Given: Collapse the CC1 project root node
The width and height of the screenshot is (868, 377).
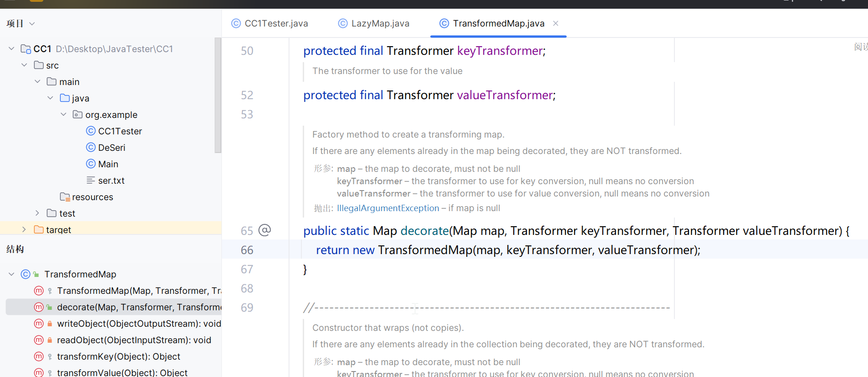Looking at the screenshot, I should coord(11,49).
